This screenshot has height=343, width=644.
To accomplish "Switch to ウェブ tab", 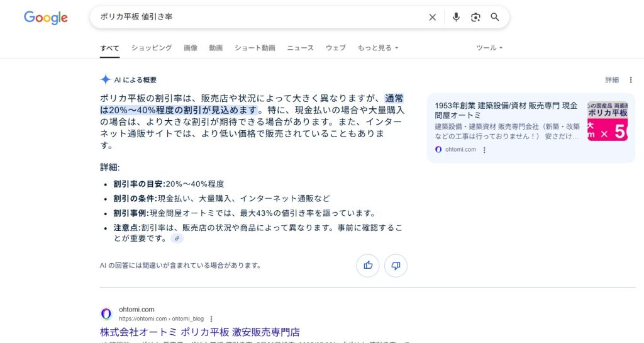I will [x=336, y=48].
